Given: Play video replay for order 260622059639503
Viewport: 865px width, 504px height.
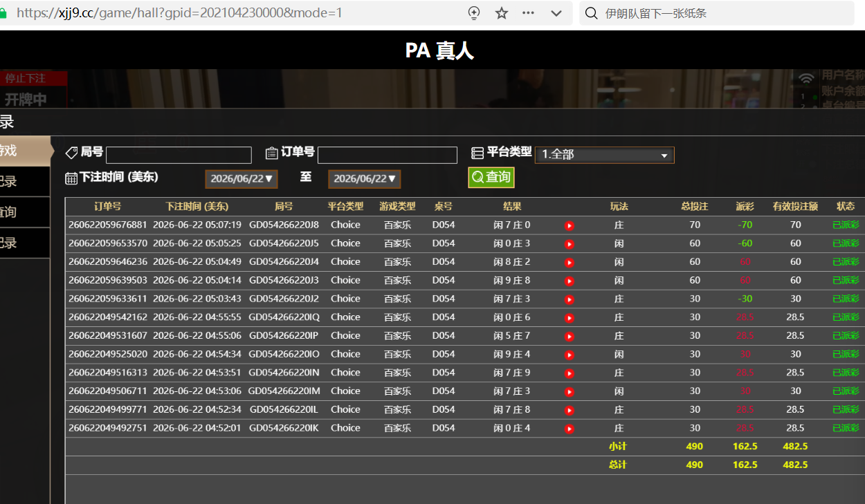Looking at the screenshot, I should [x=569, y=281].
